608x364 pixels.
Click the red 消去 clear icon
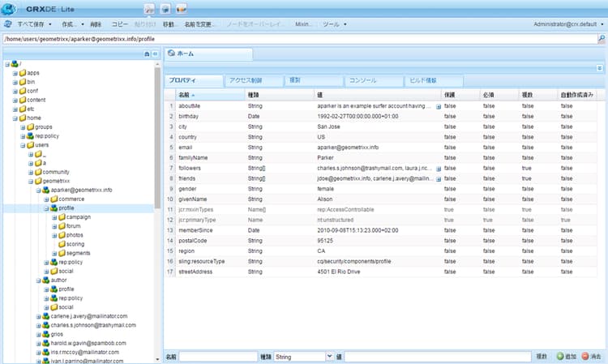[585, 356]
